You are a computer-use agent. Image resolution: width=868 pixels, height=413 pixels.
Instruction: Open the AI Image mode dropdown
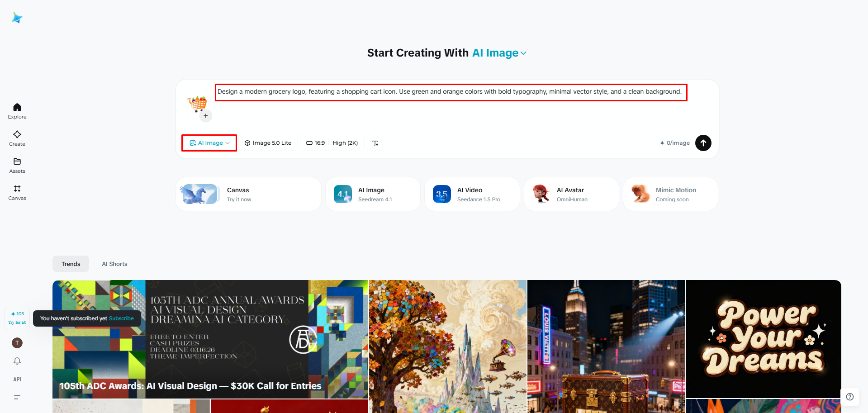pos(209,142)
